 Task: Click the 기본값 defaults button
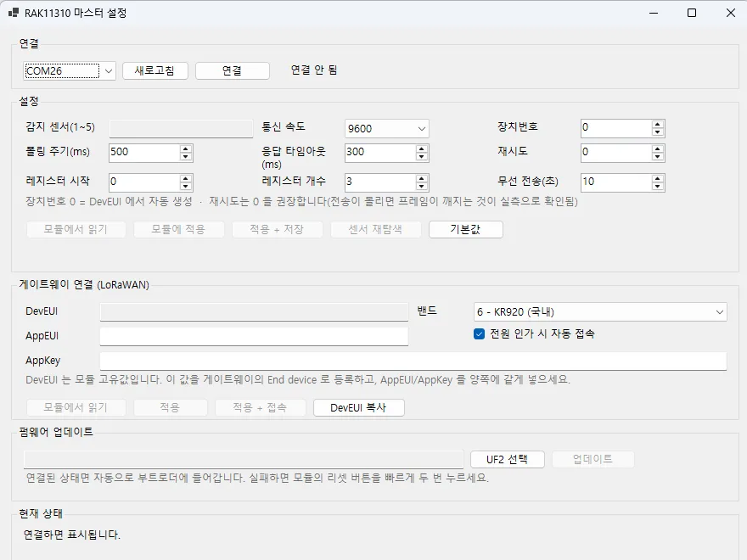465,229
